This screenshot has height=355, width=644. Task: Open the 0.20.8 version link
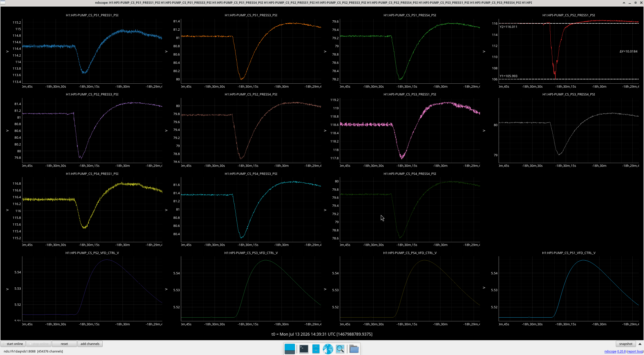(x=621, y=351)
